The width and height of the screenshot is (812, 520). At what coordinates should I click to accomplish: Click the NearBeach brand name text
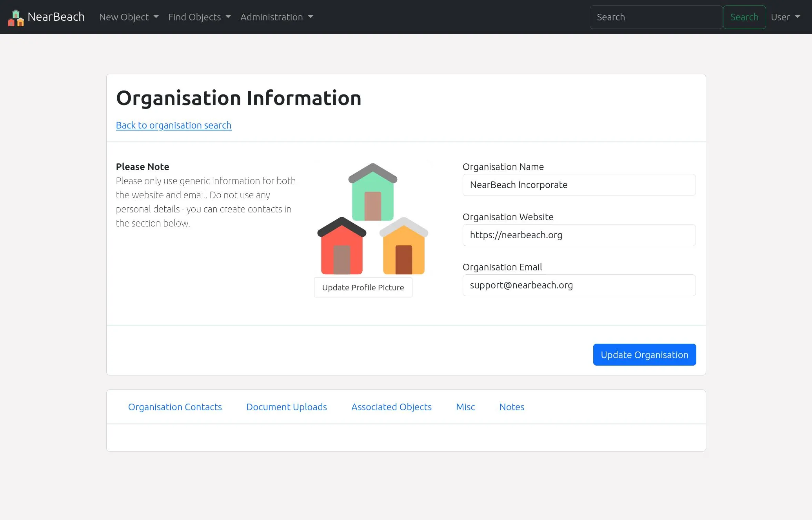(56, 17)
